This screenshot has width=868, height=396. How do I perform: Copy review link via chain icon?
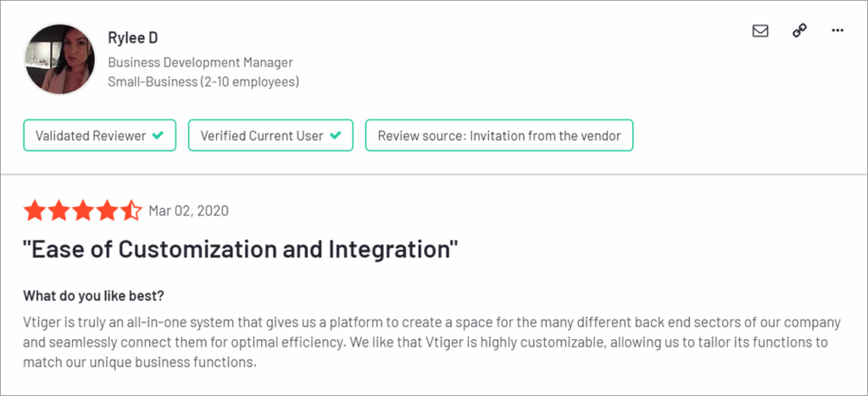(x=798, y=31)
